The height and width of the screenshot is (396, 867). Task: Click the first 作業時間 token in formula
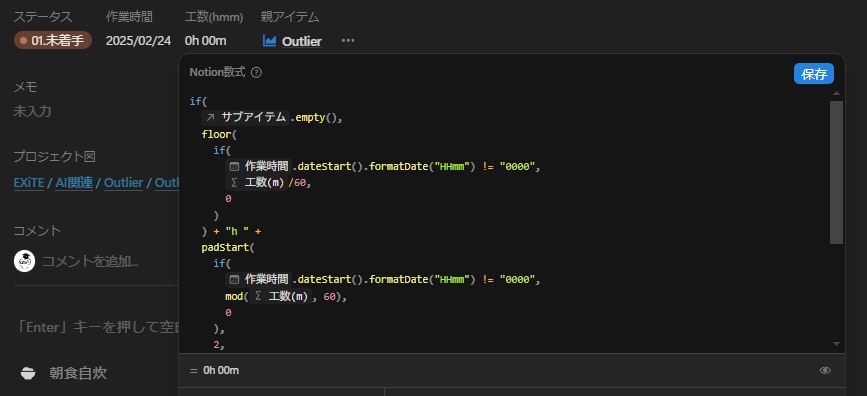(258, 166)
